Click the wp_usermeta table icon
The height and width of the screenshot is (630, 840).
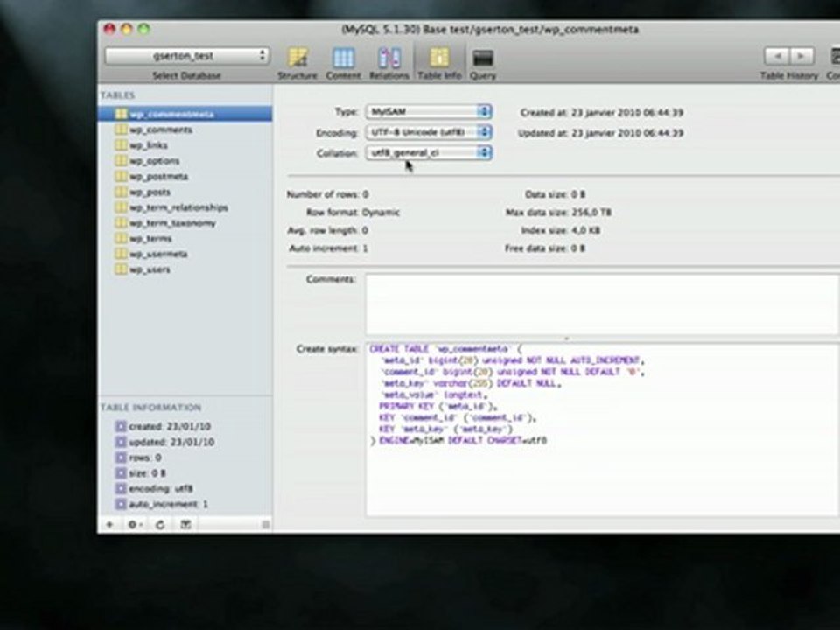[121, 254]
